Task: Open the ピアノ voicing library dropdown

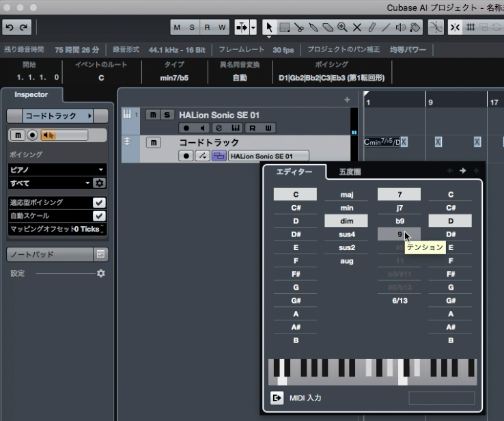Action: 57,169
